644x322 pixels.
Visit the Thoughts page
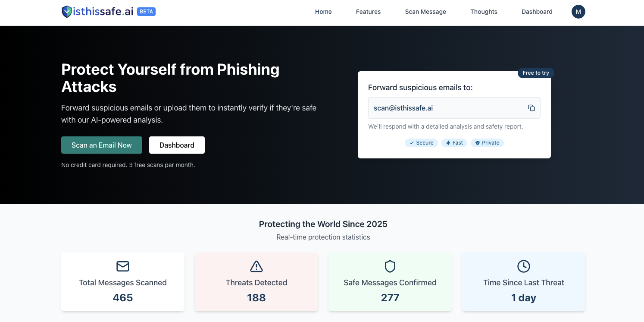tap(484, 12)
